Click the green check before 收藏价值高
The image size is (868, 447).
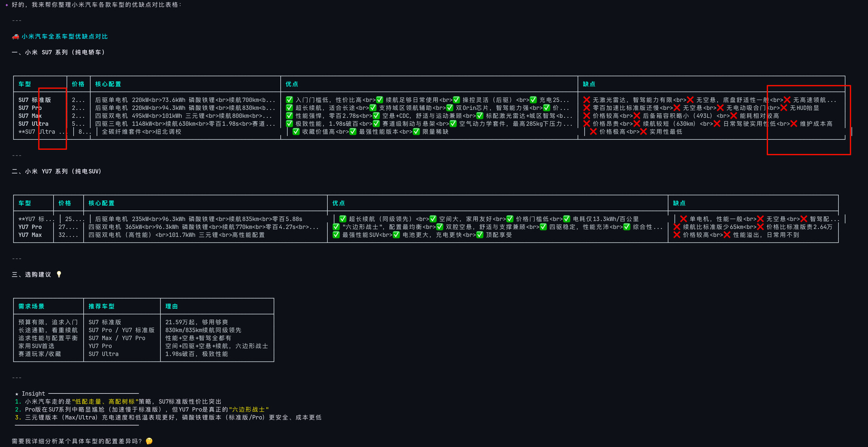[x=296, y=132]
